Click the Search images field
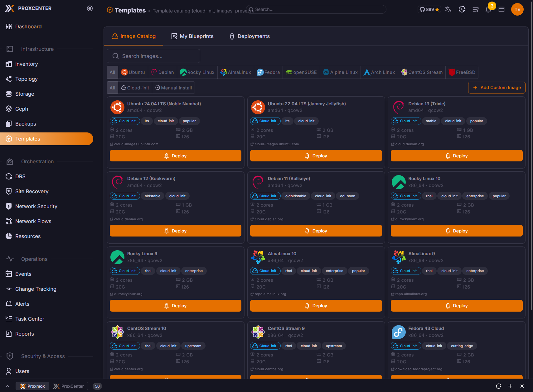 (153, 56)
